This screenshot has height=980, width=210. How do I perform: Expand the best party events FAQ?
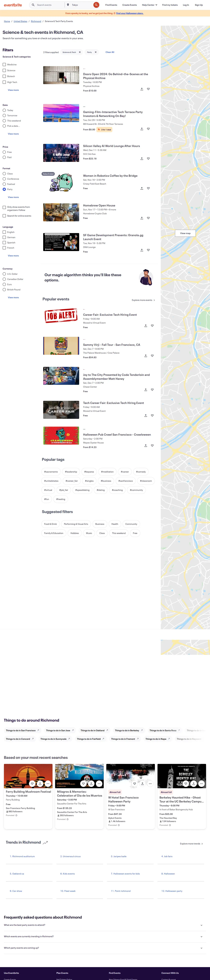pos(105,925)
